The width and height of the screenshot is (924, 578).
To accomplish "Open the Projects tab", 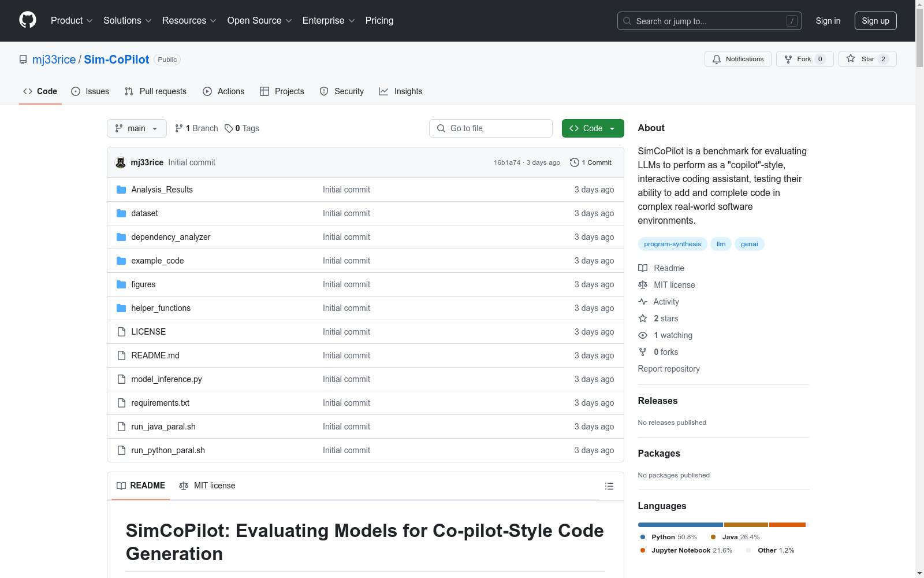I will click(282, 91).
